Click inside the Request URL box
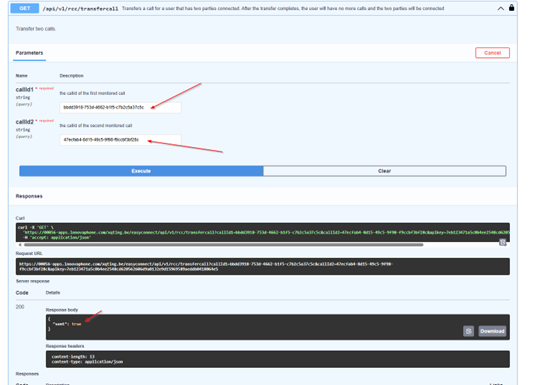 click(x=262, y=267)
